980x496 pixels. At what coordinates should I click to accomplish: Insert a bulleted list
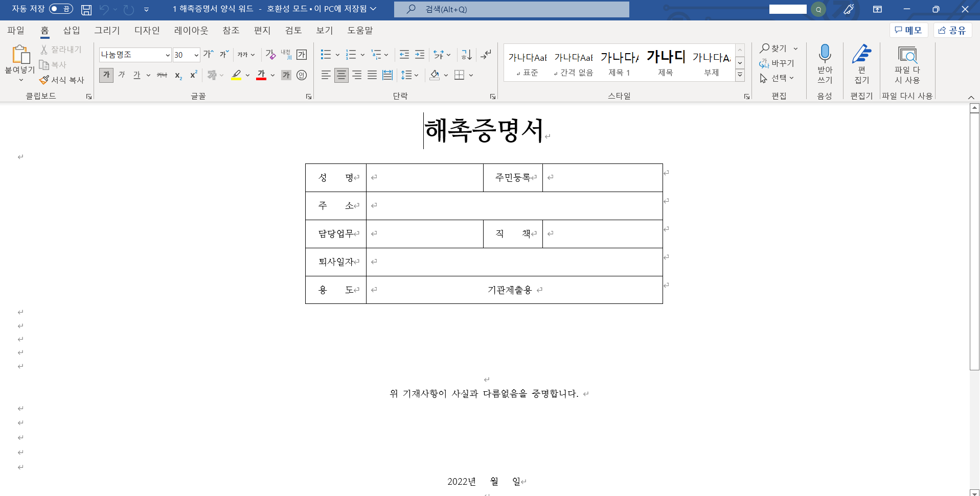pyautogui.click(x=326, y=54)
